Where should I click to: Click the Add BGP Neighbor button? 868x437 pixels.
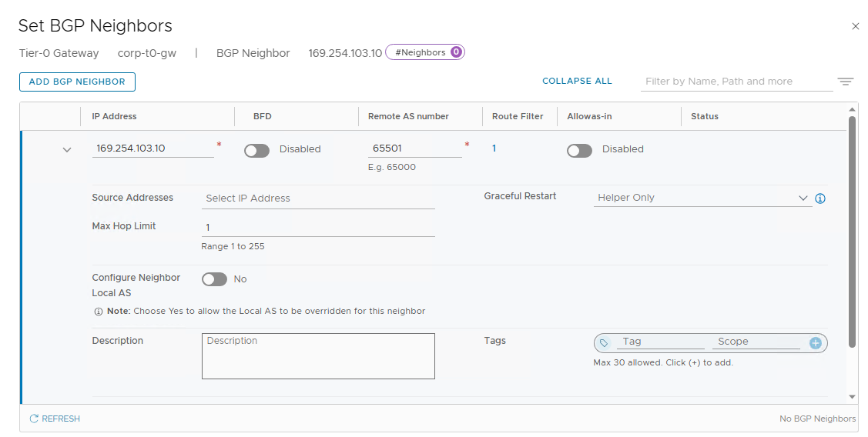point(77,82)
